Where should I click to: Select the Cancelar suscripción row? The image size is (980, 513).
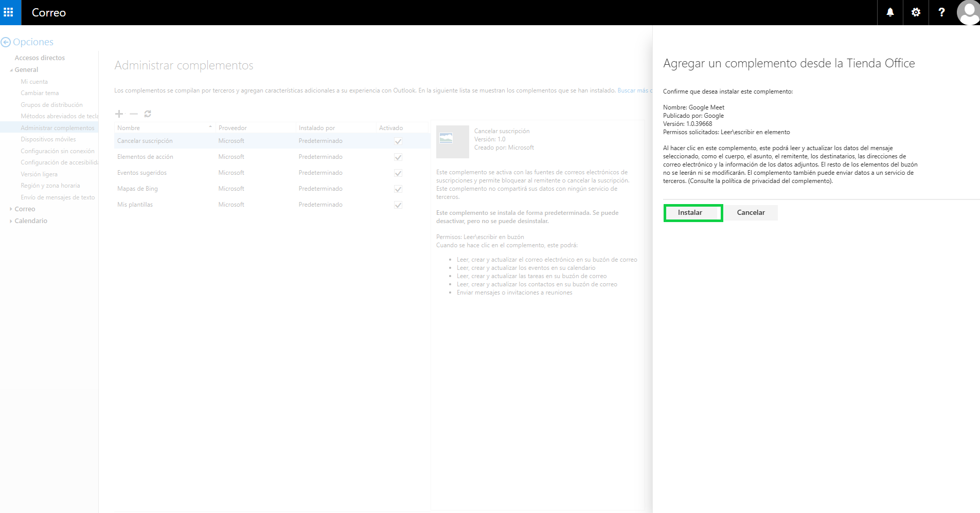(272, 141)
